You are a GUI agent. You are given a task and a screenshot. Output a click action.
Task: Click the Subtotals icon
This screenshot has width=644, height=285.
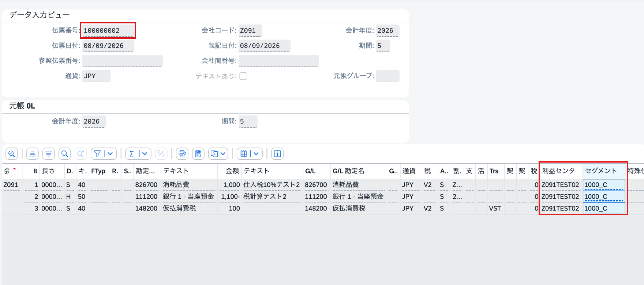pyautogui.click(x=161, y=154)
